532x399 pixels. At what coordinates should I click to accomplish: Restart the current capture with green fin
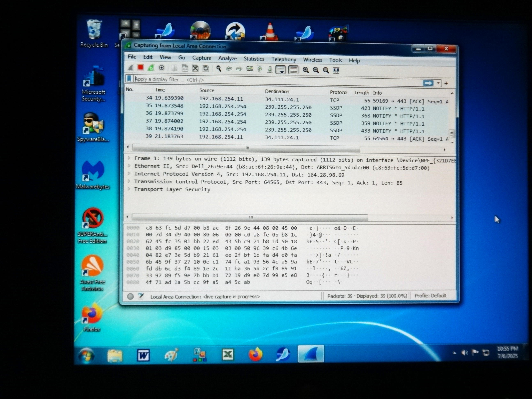pos(151,68)
